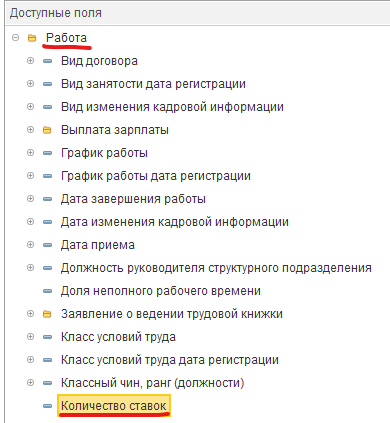Expand the Вид договора field
The width and height of the screenshot is (390, 423).
30,61
